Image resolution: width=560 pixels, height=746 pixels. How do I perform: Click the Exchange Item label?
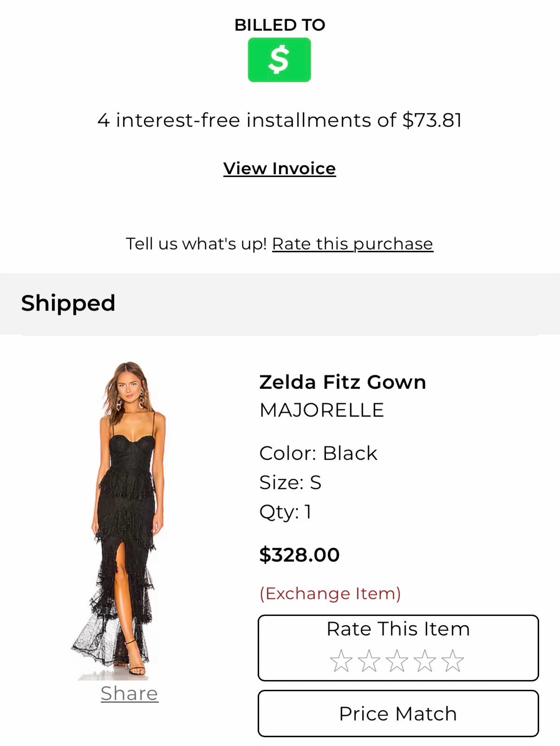[x=330, y=594]
